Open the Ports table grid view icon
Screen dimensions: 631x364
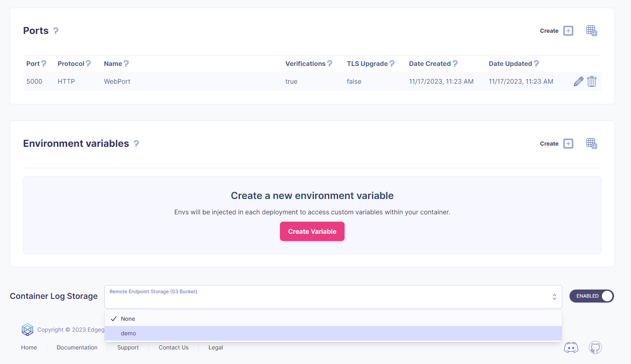(591, 31)
